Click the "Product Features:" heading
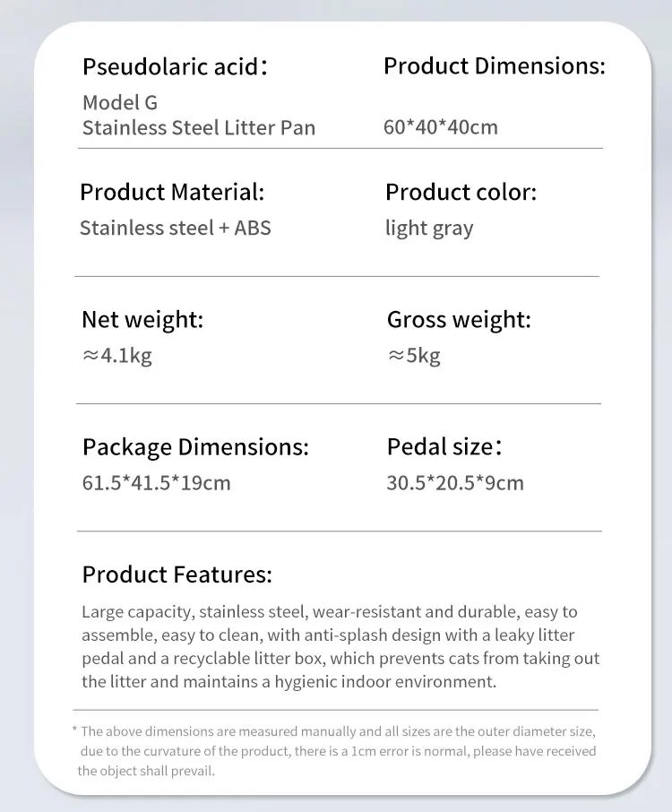 (177, 574)
